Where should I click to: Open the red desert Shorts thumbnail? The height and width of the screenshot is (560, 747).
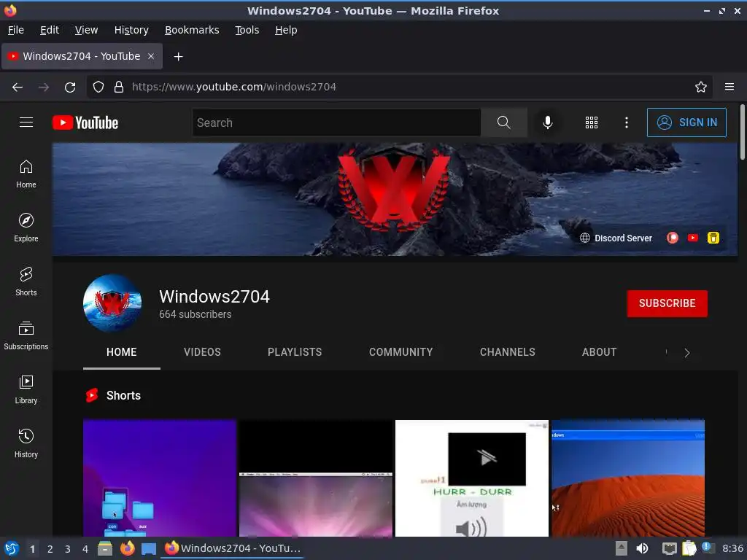pyautogui.click(x=628, y=478)
